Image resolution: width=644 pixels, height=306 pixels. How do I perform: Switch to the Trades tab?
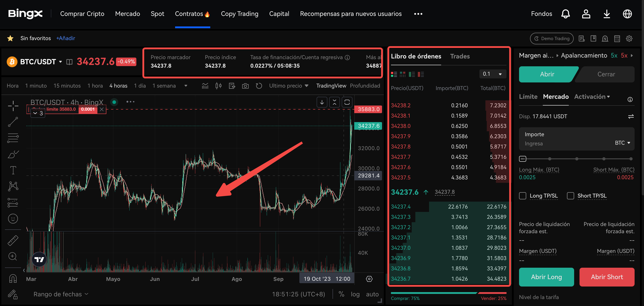(460, 56)
